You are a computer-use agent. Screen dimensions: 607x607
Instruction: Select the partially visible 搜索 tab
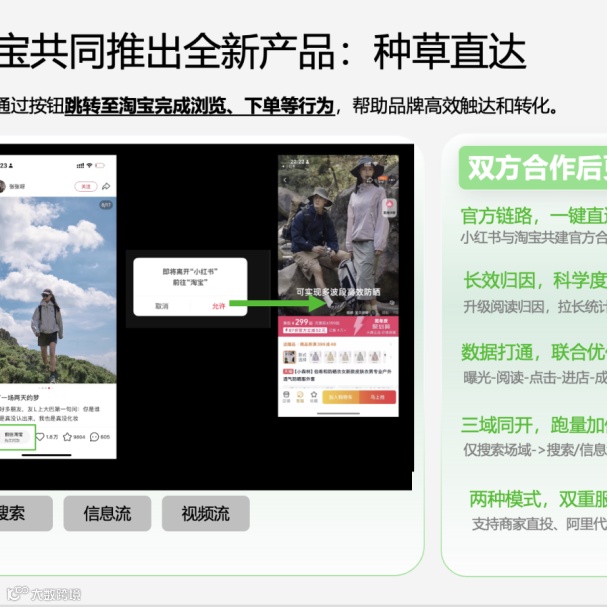coord(26,514)
